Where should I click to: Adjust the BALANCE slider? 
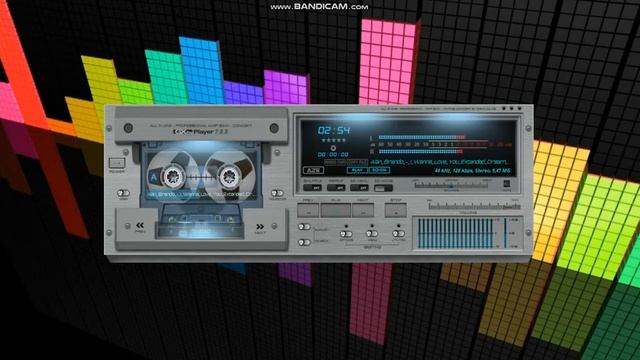tap(451, 185)
